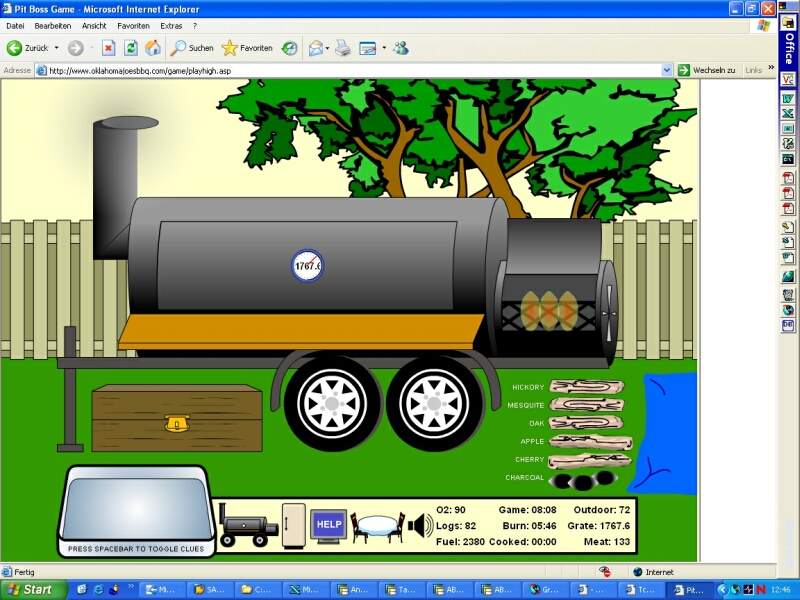
Task: Open the Ansicht menu
Action: point(94,26)
